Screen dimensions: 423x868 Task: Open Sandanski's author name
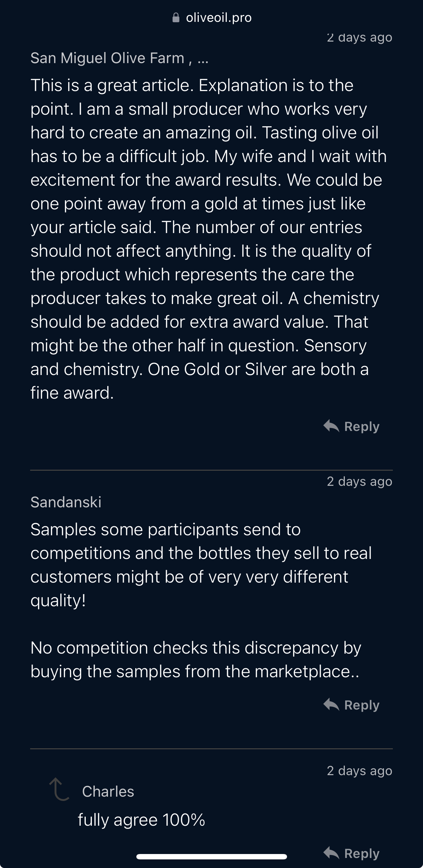[66, 502]
